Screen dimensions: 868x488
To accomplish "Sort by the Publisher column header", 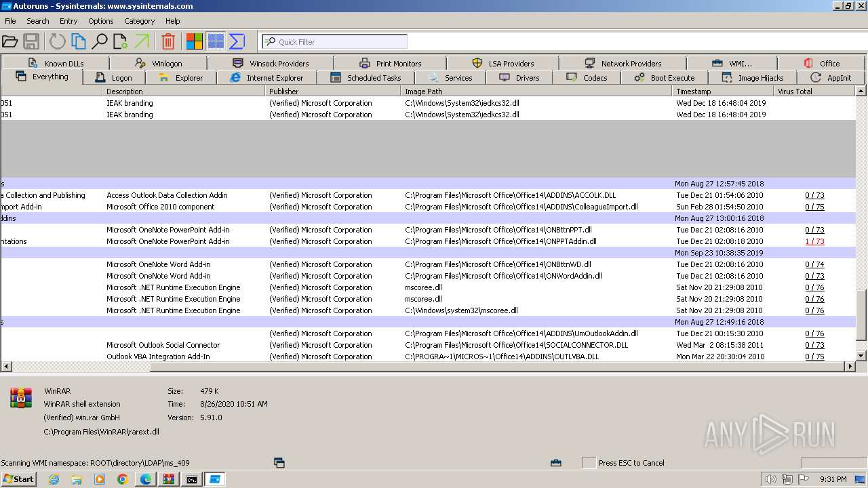I will pos(333,91).
